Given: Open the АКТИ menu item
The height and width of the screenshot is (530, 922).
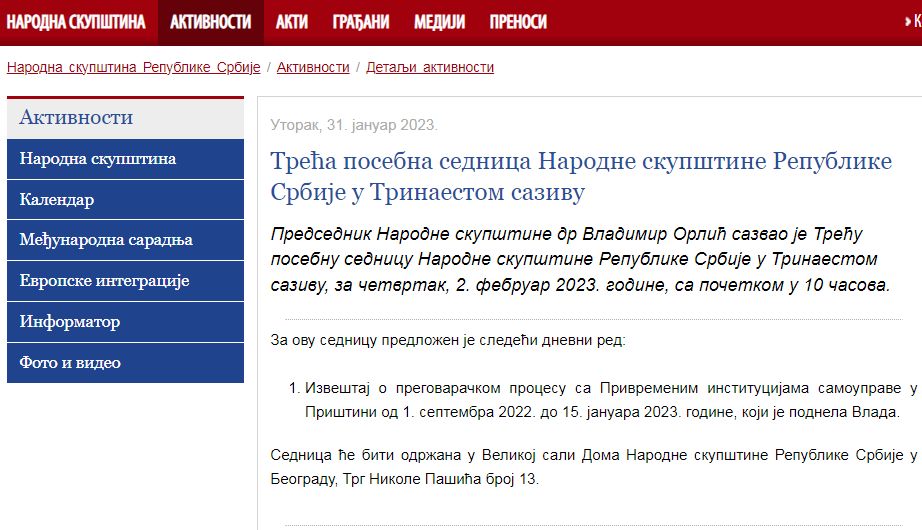Looking at the screenshot, I should (291, 22).
